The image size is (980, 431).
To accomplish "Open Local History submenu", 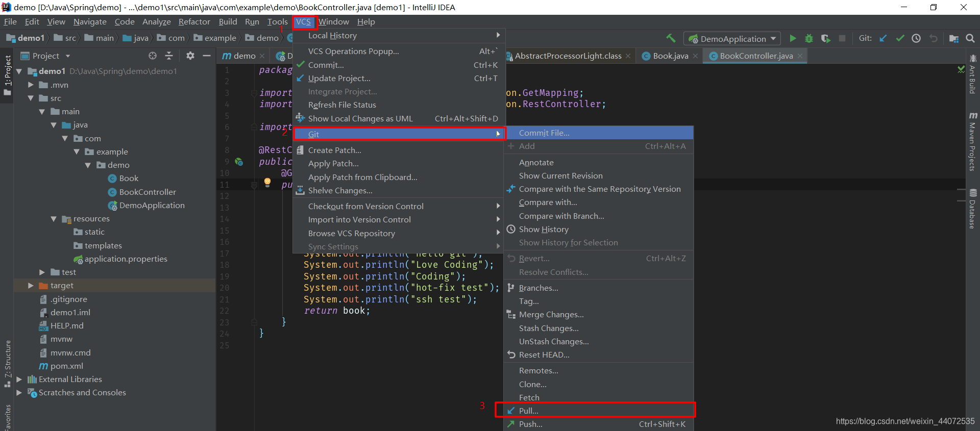I will 399,36.
